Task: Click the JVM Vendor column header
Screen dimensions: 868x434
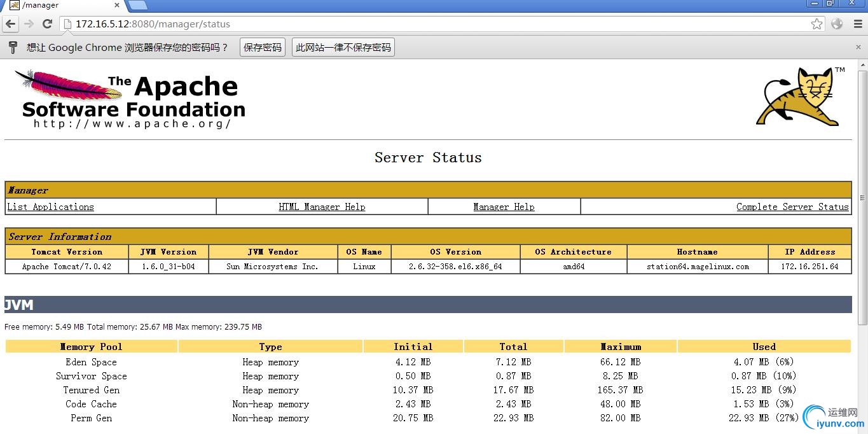Action: [x=273, y=252]
